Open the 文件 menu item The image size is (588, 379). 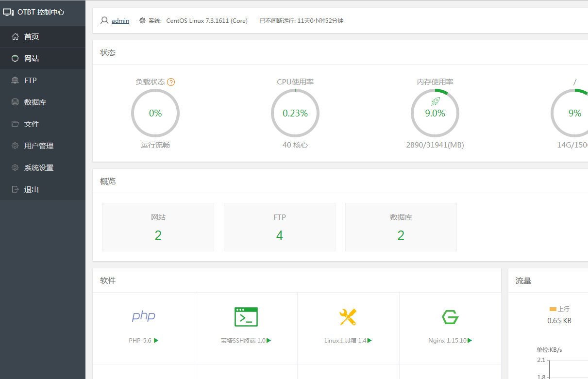43,124
